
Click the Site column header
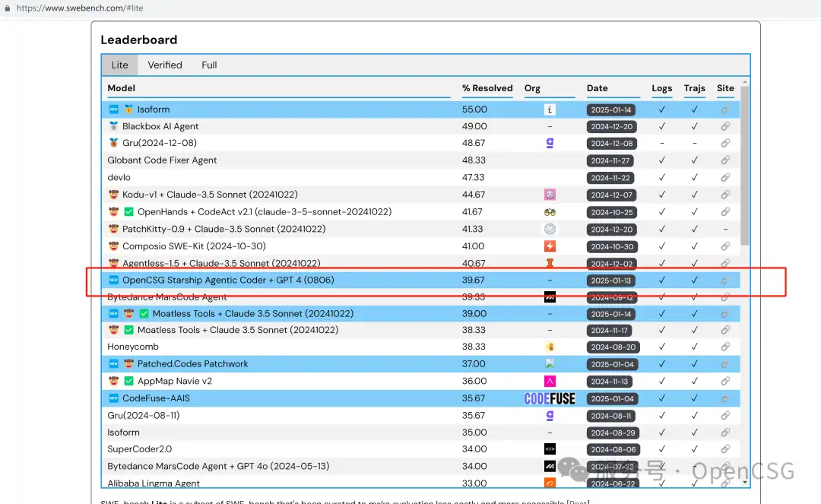725,88
